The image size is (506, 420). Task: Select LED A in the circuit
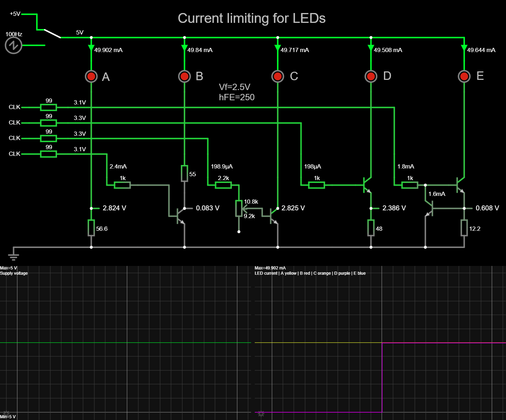coord(91,76)
